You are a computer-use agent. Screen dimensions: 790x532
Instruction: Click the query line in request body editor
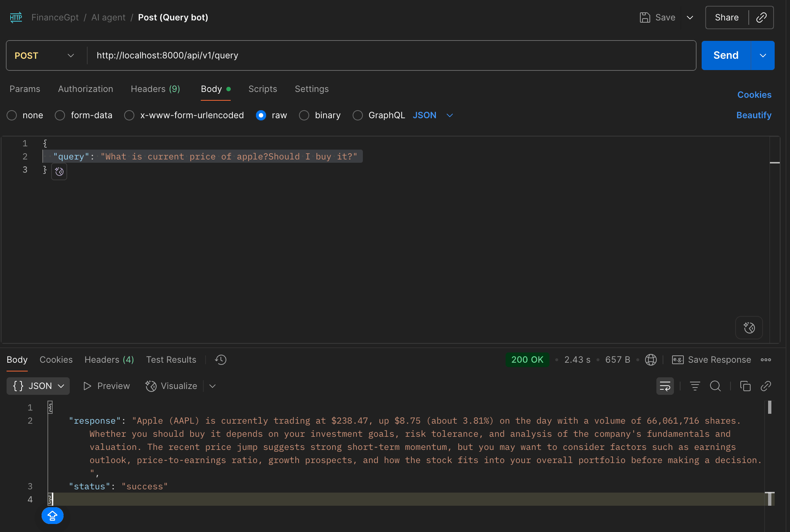[203, 157]
